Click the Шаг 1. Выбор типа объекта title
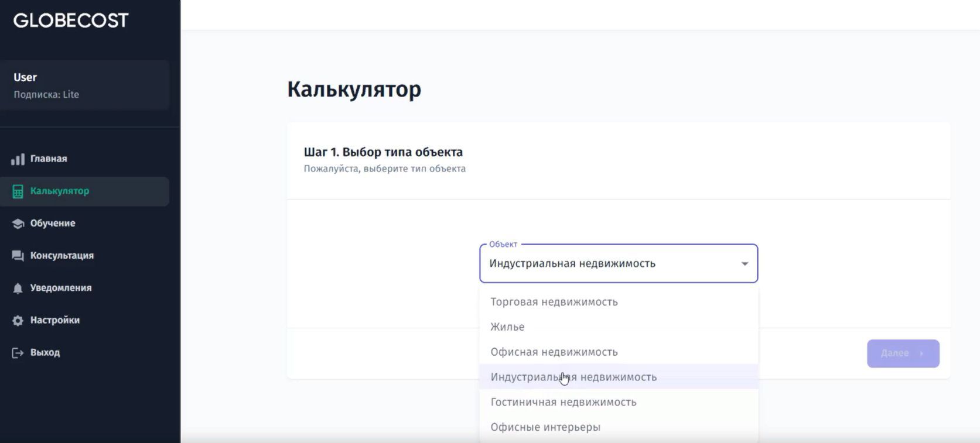Viewport: 980px width, 443px height. (x=383, y=152)
